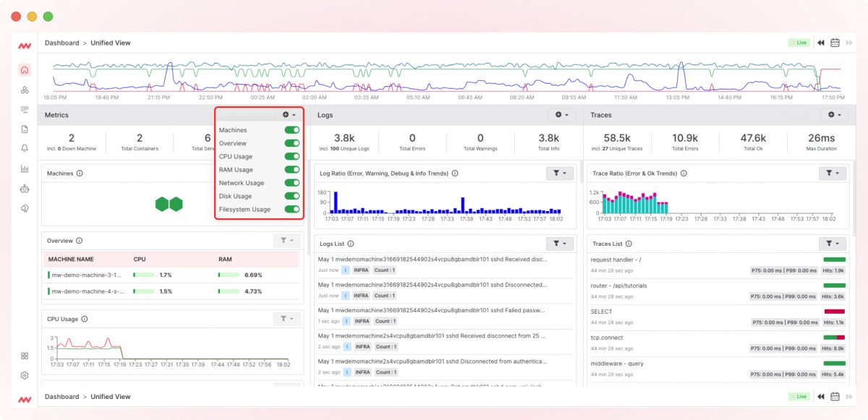Expand the Log Ratio filter dropdown
Viewport: 868px width, 420px height.
click(560, 173)
